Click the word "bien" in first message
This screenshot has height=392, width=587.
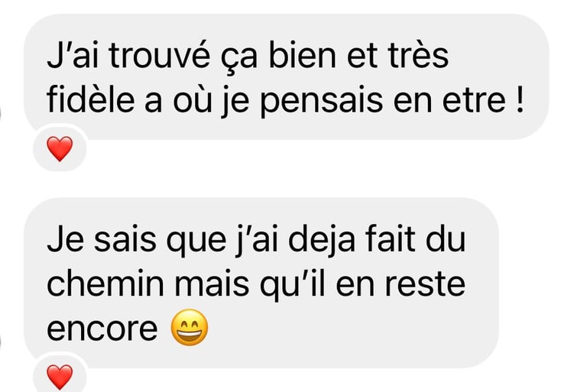(302, 55)
